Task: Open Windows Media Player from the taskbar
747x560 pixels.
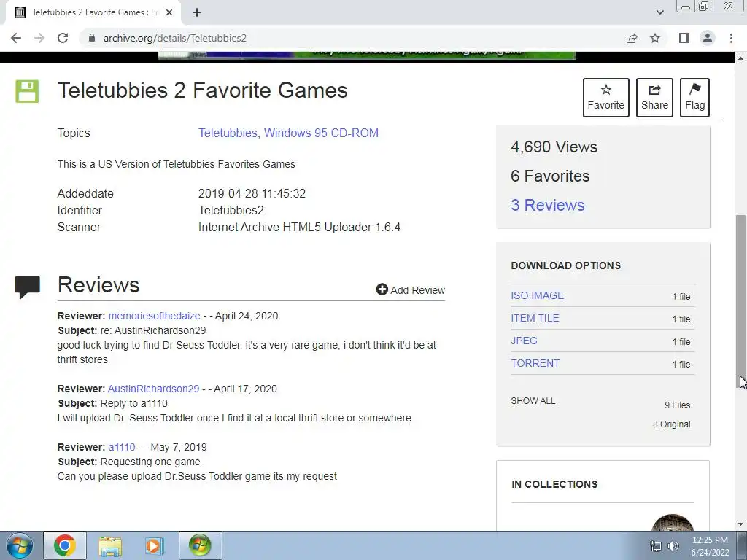Action: coord(155,545)
